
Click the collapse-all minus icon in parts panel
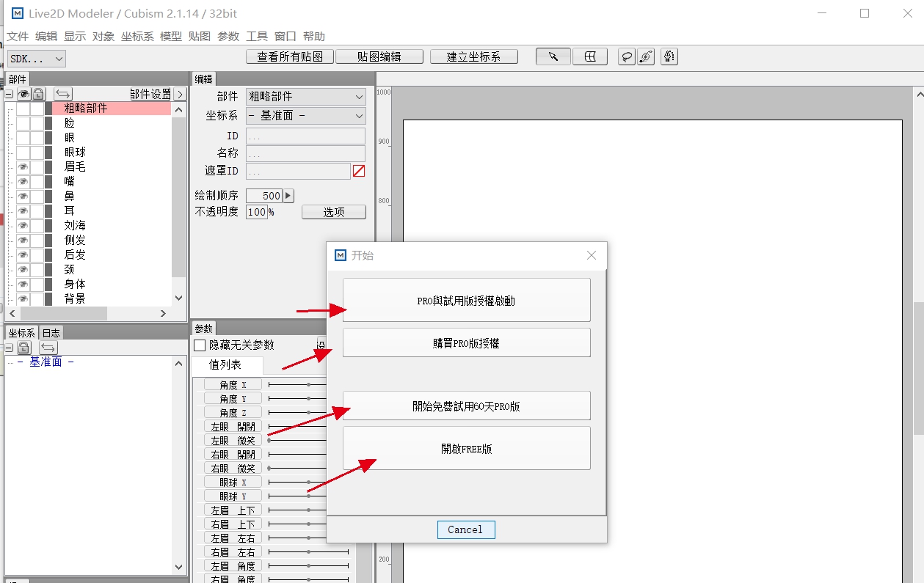click(10, 94)
